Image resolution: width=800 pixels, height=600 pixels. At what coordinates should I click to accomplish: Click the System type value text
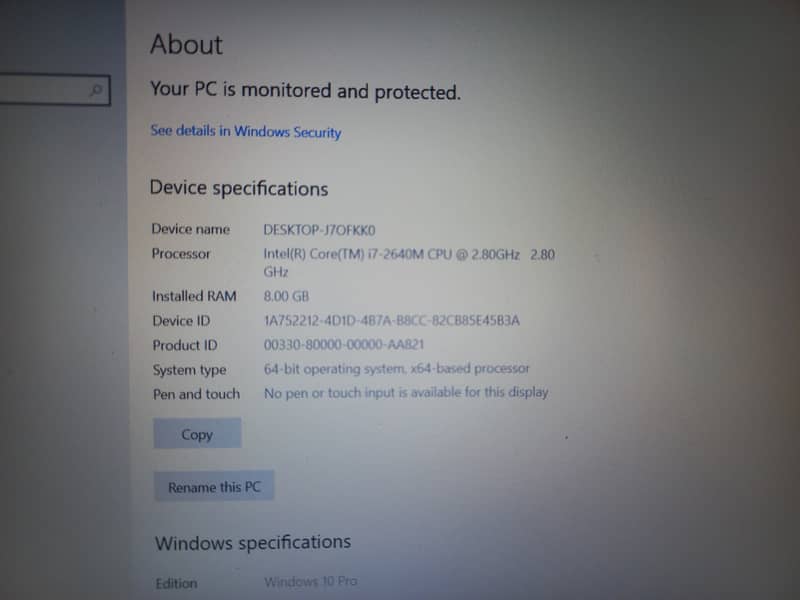396,368
